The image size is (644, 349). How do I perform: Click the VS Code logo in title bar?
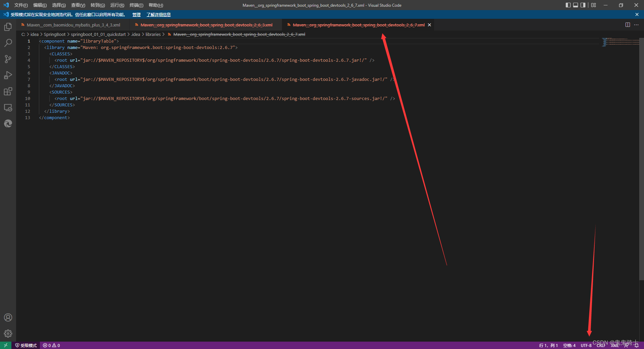pos(6,5)
